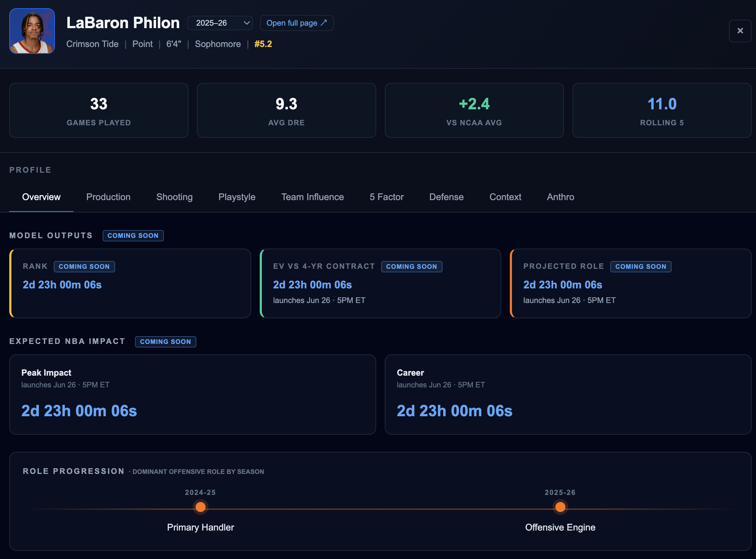Open the 2025–26 season dropdown
The height and width of the screenshot is (559, 756).
(220, 23)
